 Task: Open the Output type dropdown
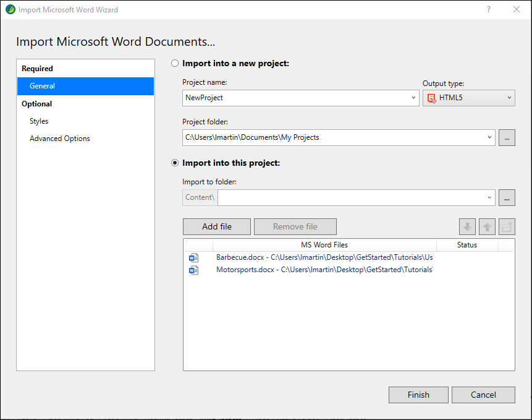click(469, 98)
